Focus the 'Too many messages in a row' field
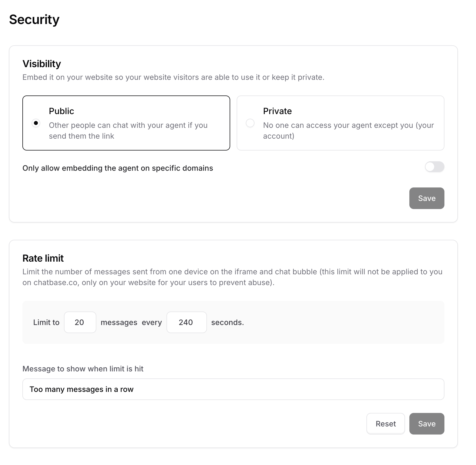Image resolution: width=476 pixels, height=465 pixels. pyautogui.click(x=233, y=389)
